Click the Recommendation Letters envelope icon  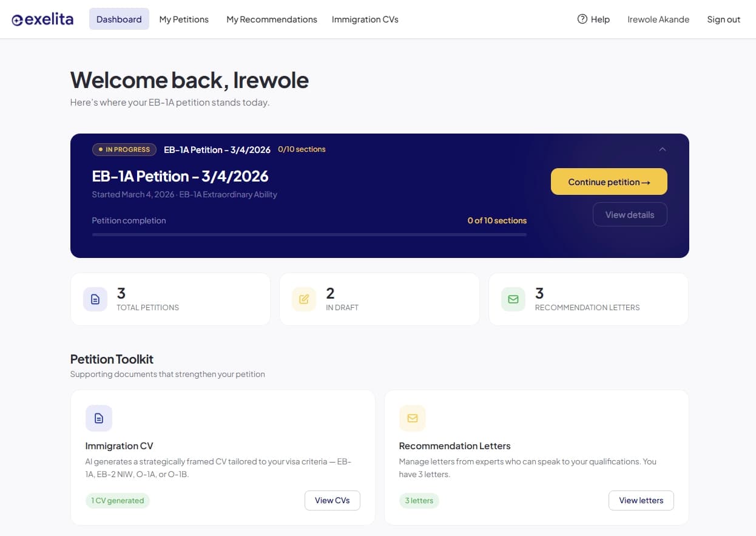pyautogui.click(x=513, y=299)
